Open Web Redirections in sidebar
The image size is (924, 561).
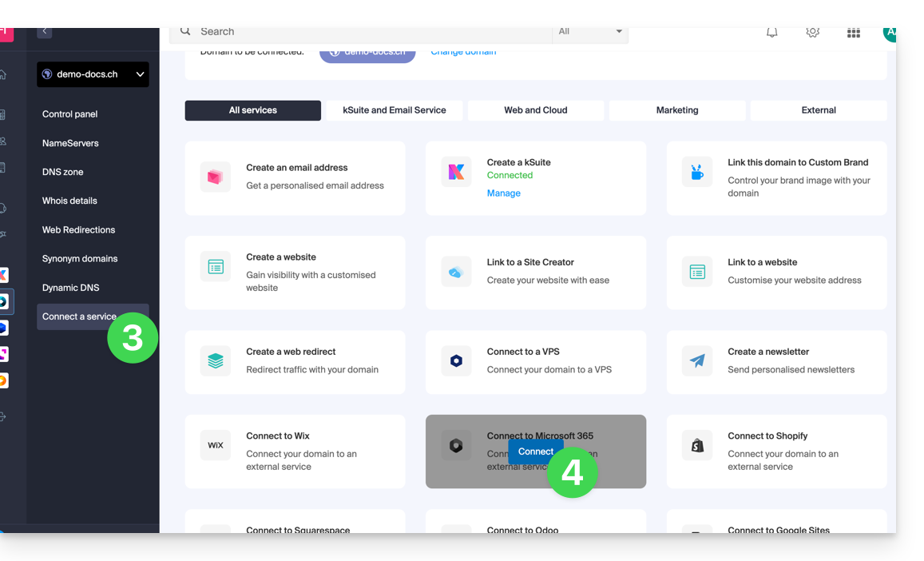pyautogui.click(x=78, y=230)
